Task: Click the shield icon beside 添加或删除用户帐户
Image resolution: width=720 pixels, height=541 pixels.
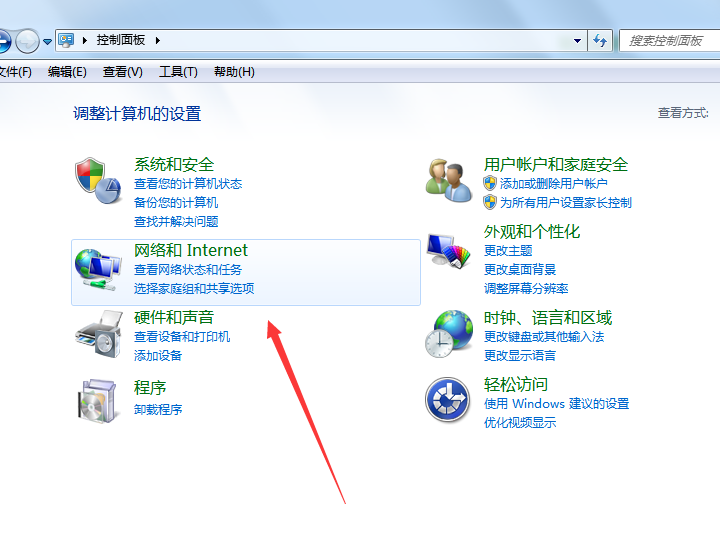Action: pyautogui.click(x=490, y=183)
